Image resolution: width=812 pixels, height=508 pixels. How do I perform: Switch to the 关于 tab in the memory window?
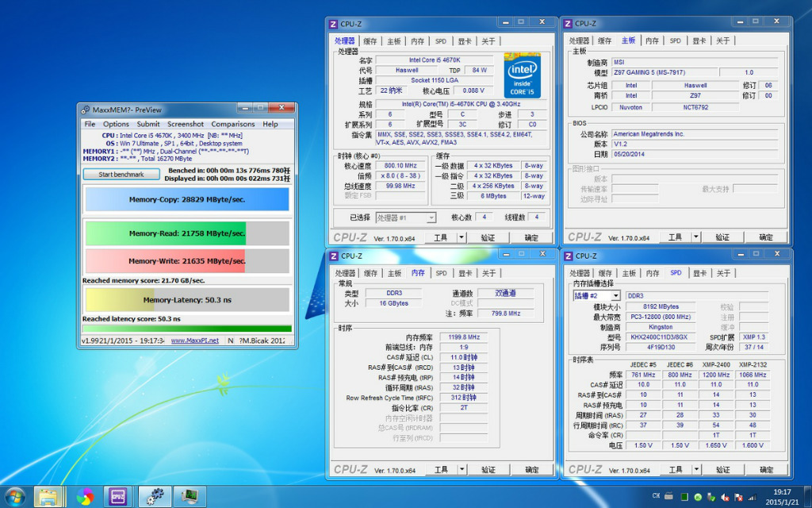point(488,273)
